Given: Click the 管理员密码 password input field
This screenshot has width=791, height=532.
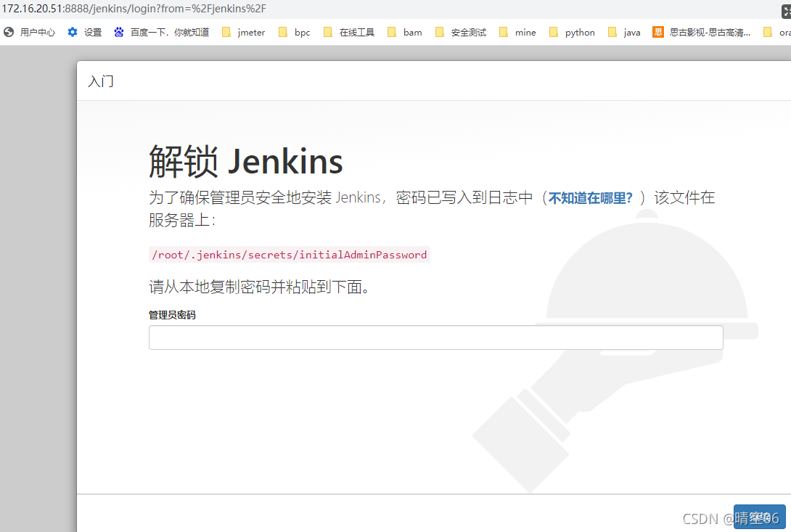Looking at the screenshot, I should (436, 337).
